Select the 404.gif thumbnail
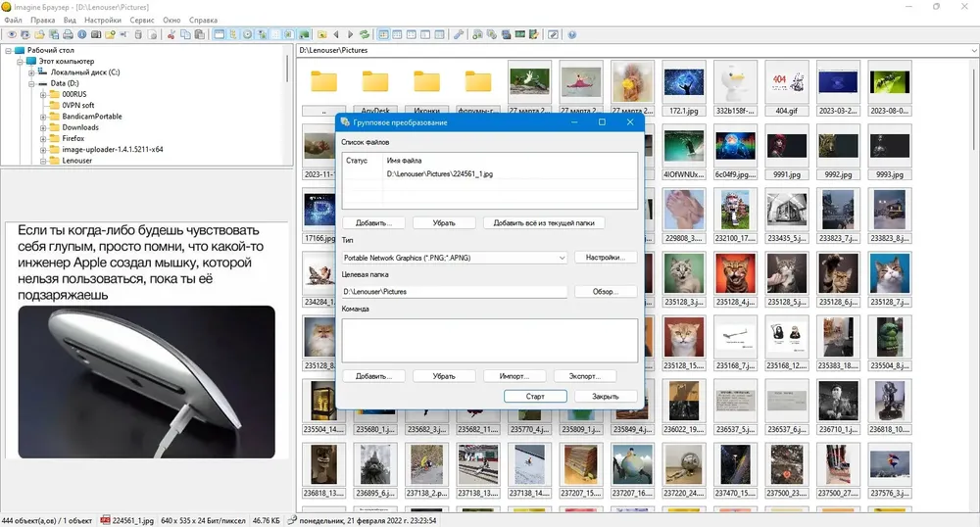Viewport: 980px width, 527px height. (786, 89)
